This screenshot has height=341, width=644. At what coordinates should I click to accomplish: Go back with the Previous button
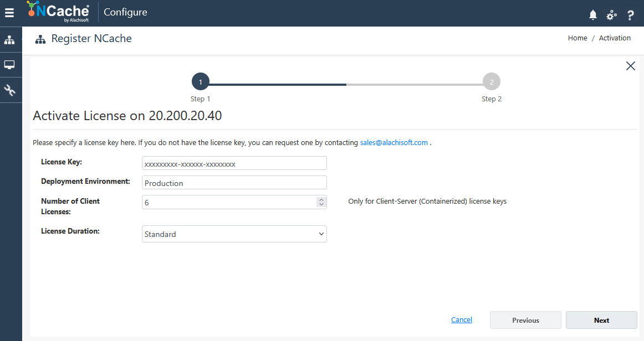click(x=526, y=320)
